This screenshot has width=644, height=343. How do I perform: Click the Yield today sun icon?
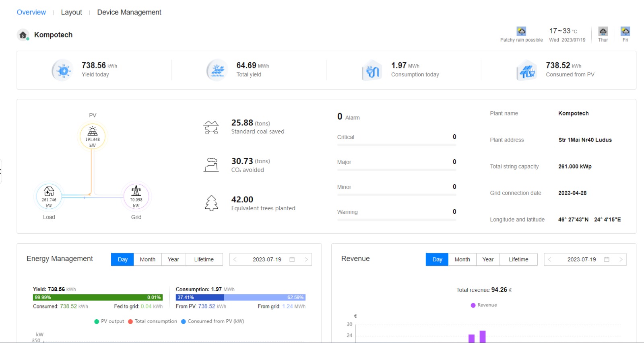coord(63,70)
